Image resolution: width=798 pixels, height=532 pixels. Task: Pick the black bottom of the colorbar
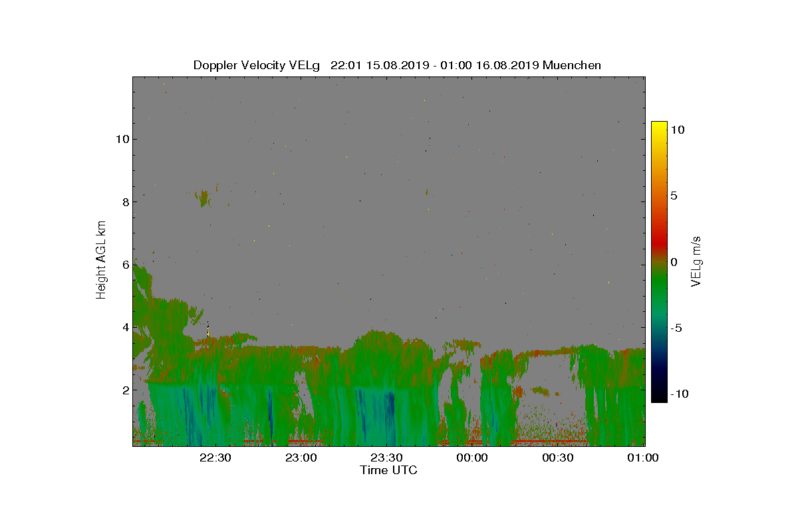659,398
